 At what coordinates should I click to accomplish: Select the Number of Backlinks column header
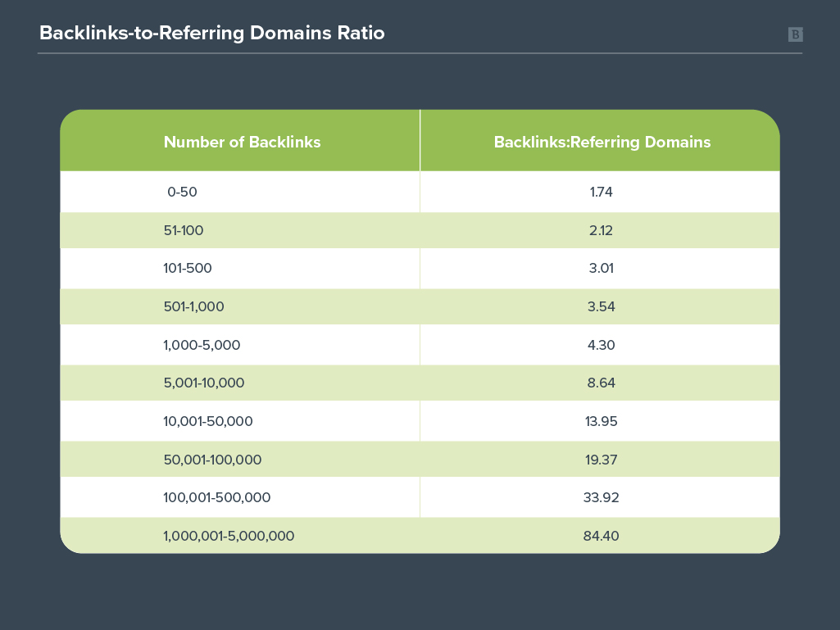pos(242,142)
